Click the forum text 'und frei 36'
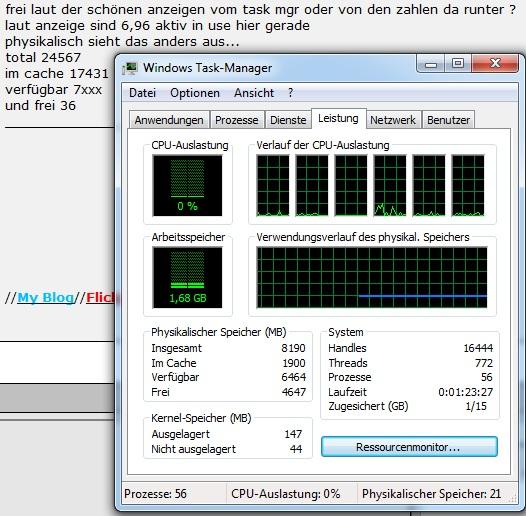 coord(41,106)
